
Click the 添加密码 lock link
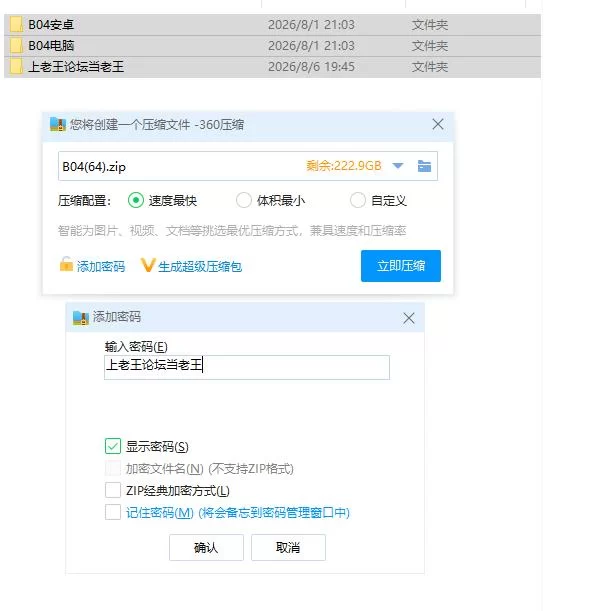click(92, 266)
